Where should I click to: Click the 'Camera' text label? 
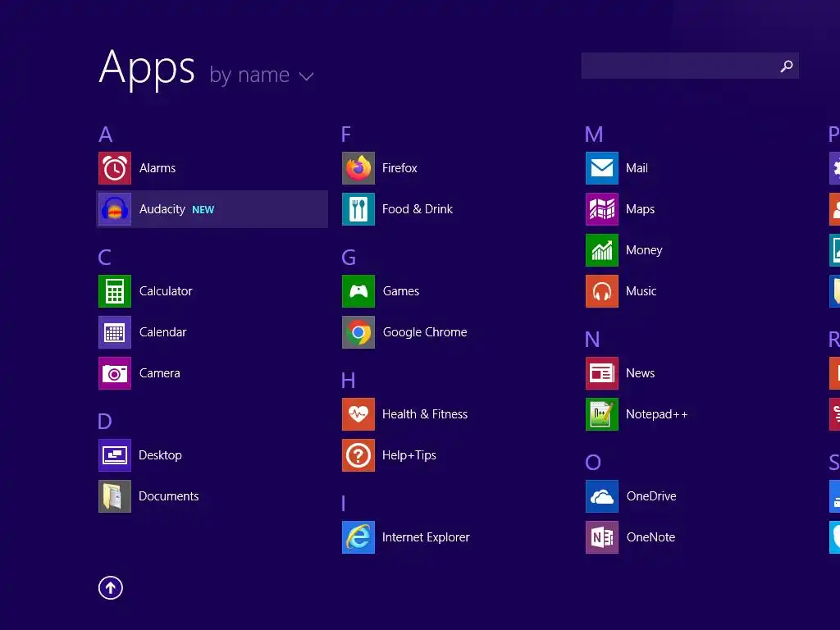point(160,373)
